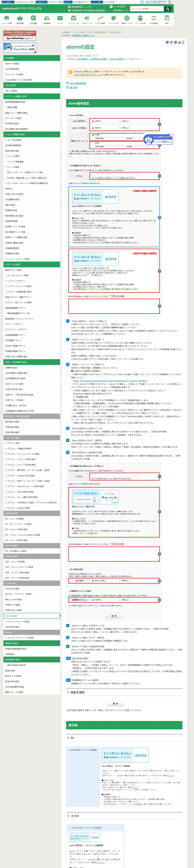The height and width of the screenshot is (868, 194).
Task: Share page via Facebook icon
Action: click(x=175, y=42)
